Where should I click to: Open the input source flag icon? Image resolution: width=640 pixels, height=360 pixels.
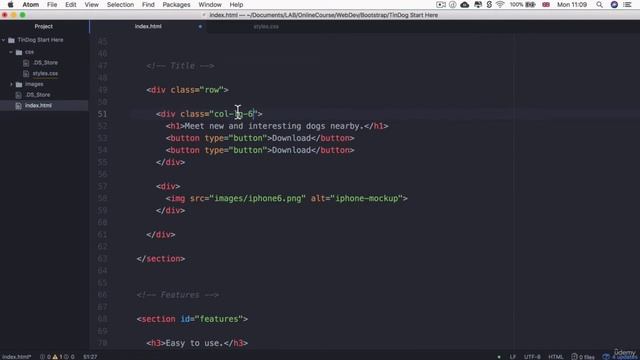point(546,4)
